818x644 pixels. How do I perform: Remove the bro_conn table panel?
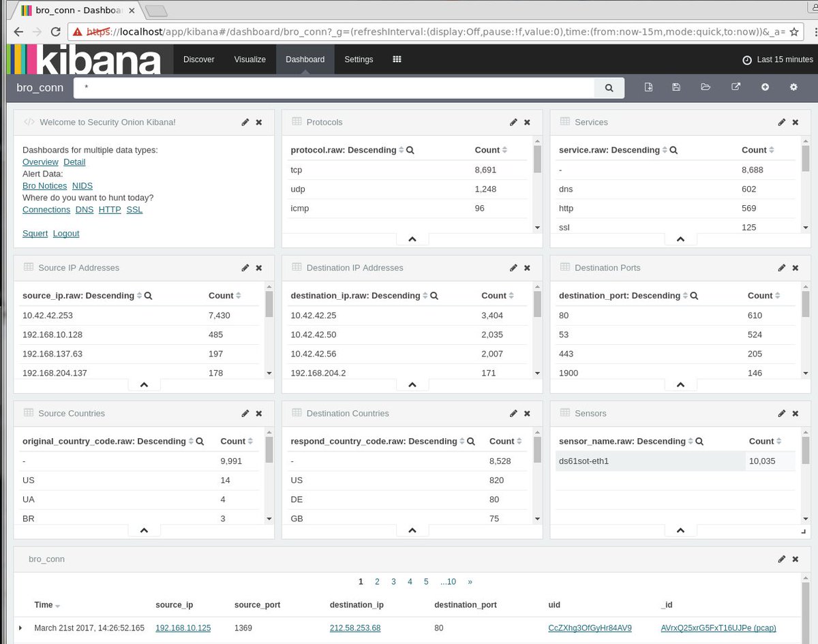pos(795,559)
